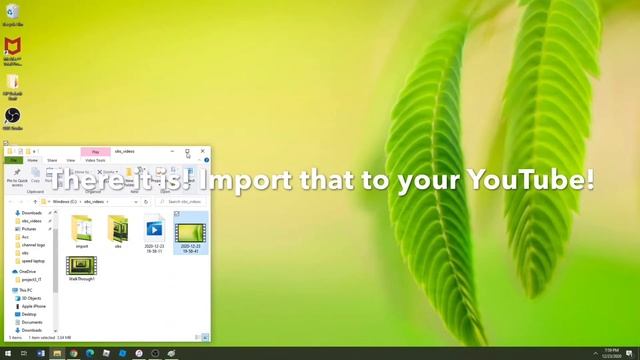The height and width of the screenshot is (360, 640).
Task: Open the address bar history dropdown
Action: pyautogui.click(x=136, y=202)
